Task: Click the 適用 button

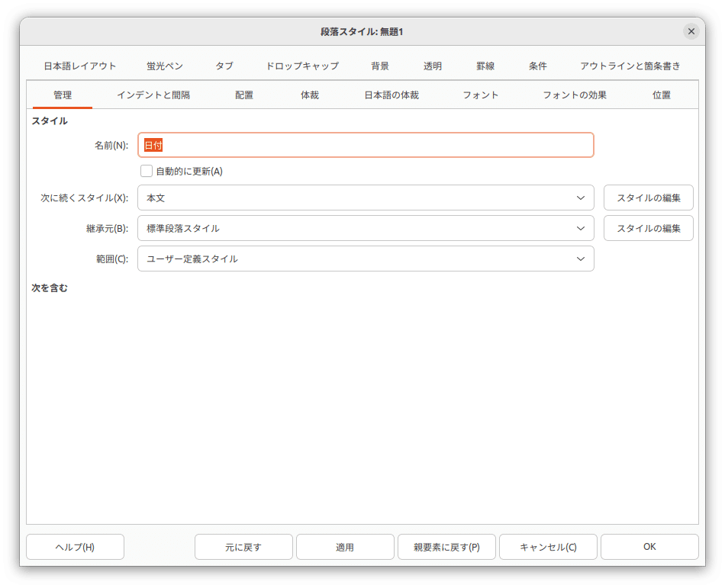Action: tap(345, 547)
